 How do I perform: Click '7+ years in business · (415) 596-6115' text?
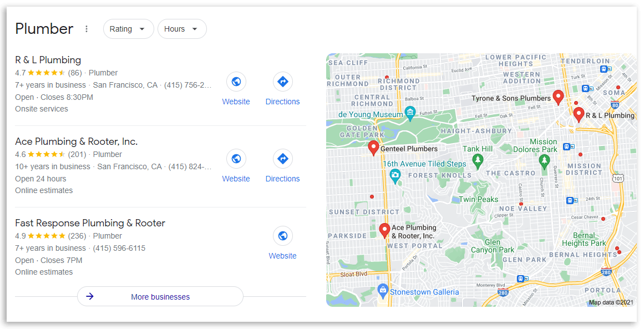click(80, 248)
